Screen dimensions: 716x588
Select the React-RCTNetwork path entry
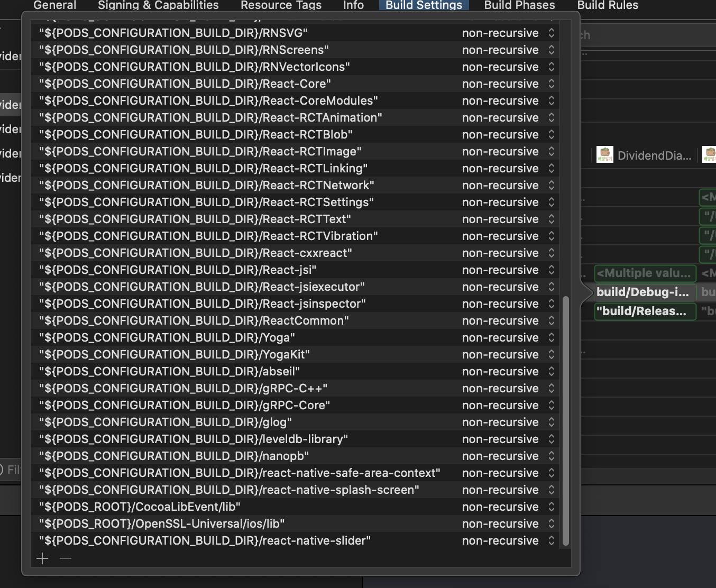(207, 185)
